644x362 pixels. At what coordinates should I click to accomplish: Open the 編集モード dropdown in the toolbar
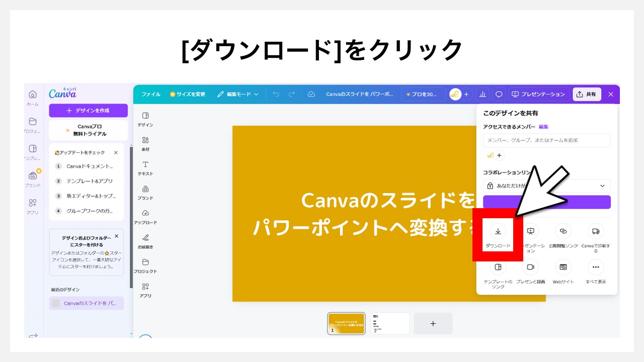237,94
